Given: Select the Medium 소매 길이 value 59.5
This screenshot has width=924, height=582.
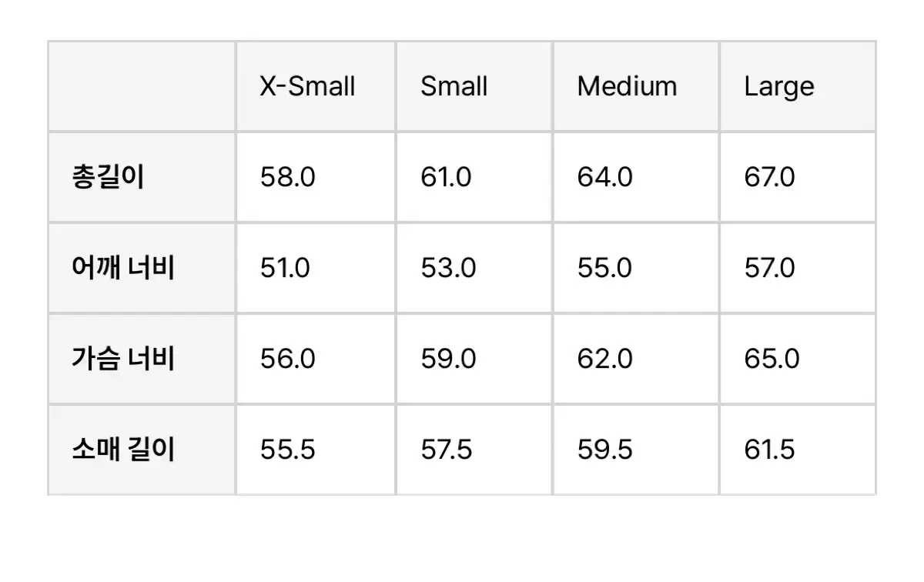Looking at the screenshot, I should tap(604, 450).
